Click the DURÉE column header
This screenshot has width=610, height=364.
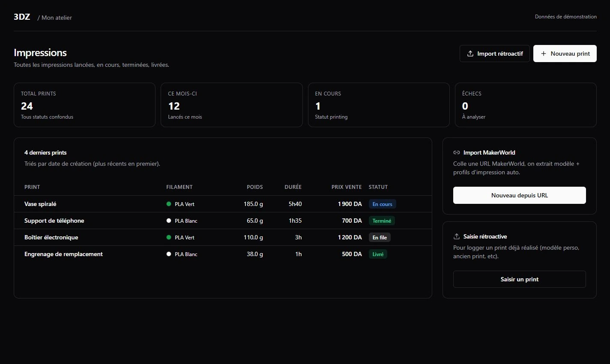pyautogui.click(x=293, y=187)
